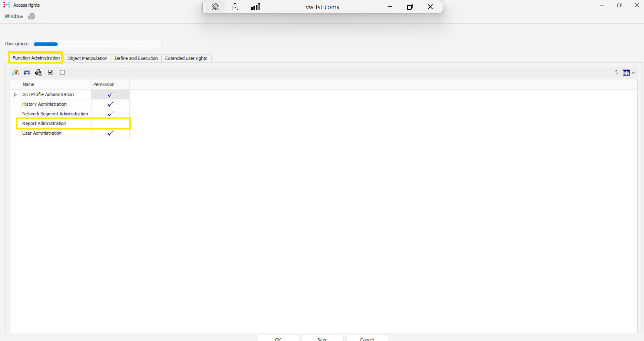
Task: Click the Permission column header
Action: 110,85
